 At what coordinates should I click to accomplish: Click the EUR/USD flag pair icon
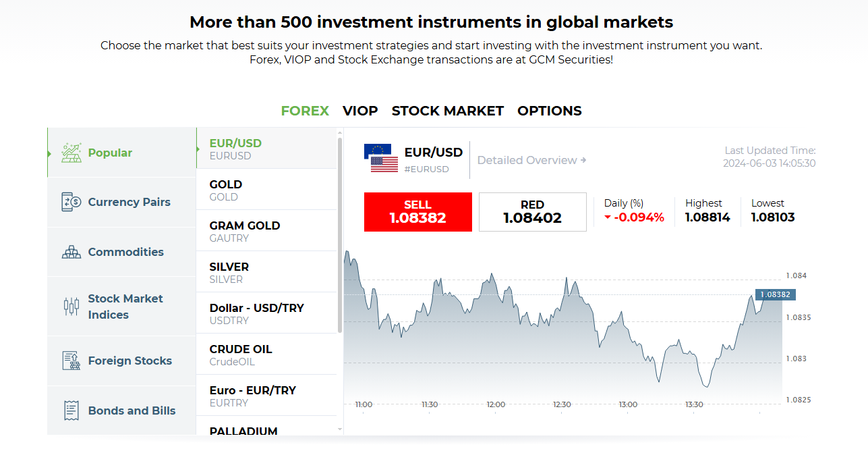[x=381, y=159]
